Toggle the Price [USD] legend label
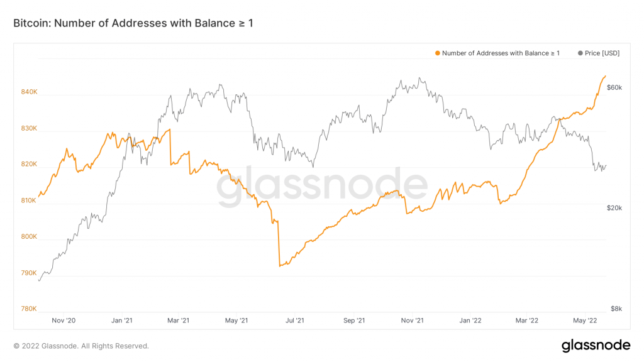644x362 pixels. [x=602, y=53]
